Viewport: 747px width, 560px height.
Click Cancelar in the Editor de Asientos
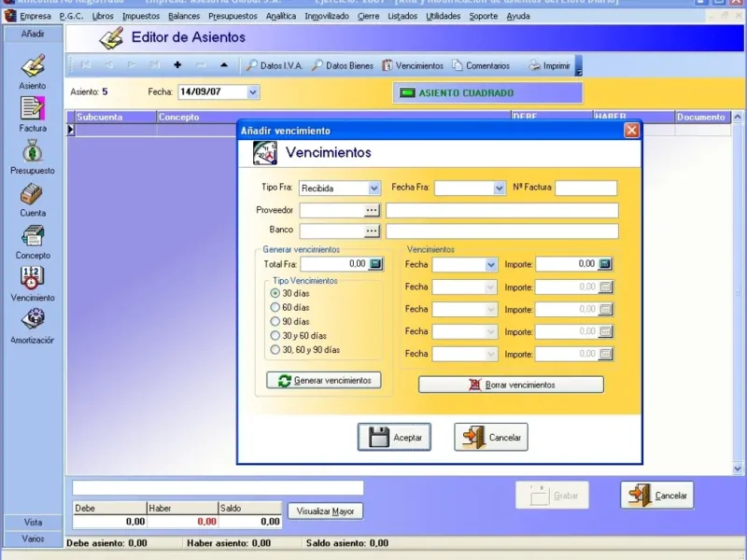click(657, 496)
